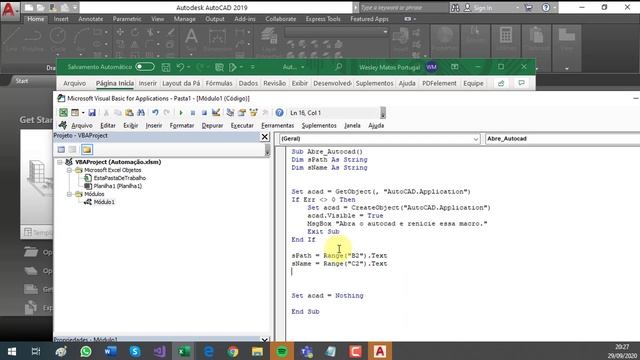Open the VBA Formatar menu
The image size is (640, 360).
click(x=182, y=125)
